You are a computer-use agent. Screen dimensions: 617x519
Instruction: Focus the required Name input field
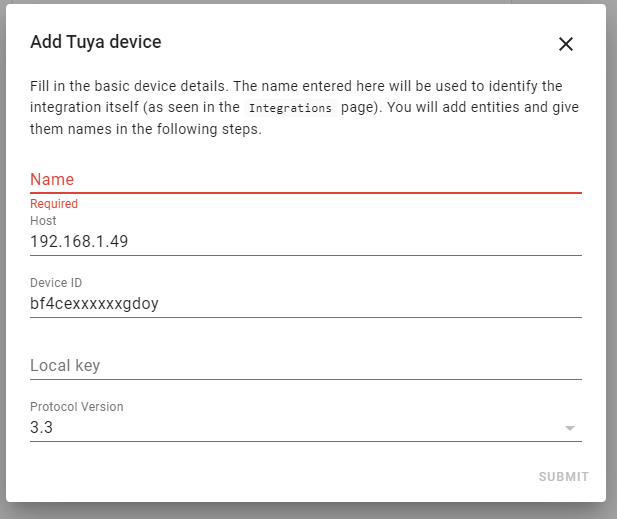306,179
